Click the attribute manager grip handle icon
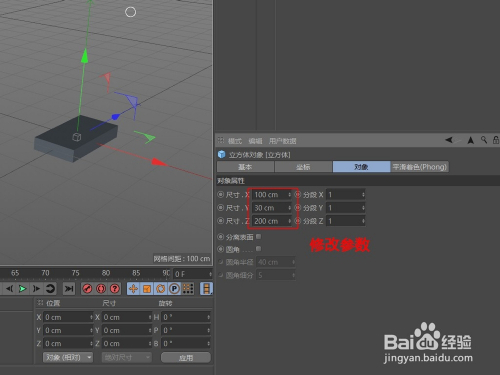The height and width of the screenshot is (375, 500). pyautogui.click(x=221, y=140)
